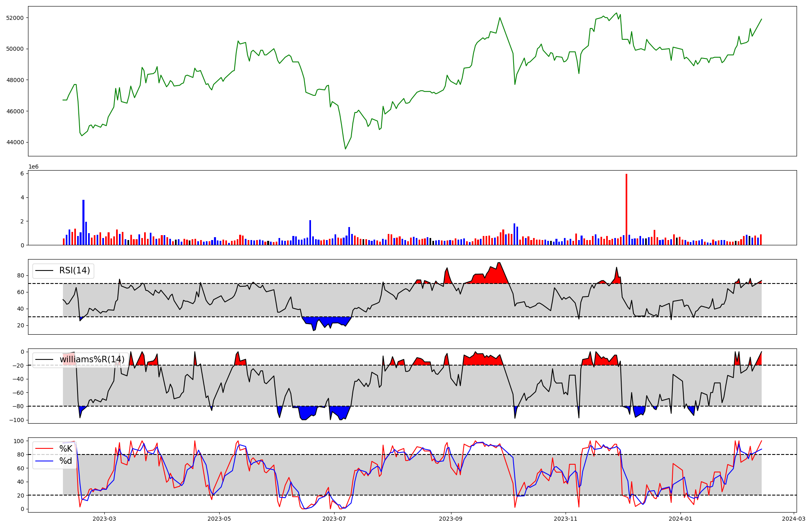Click the tallest blue volume bar
Screen dimensions: 812x528
pyautogui.click(x=83, y=223)
